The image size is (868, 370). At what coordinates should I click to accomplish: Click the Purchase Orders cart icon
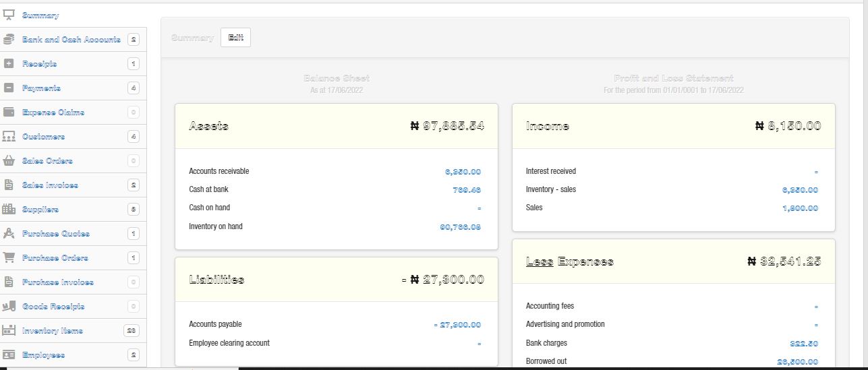coord(9,258)
